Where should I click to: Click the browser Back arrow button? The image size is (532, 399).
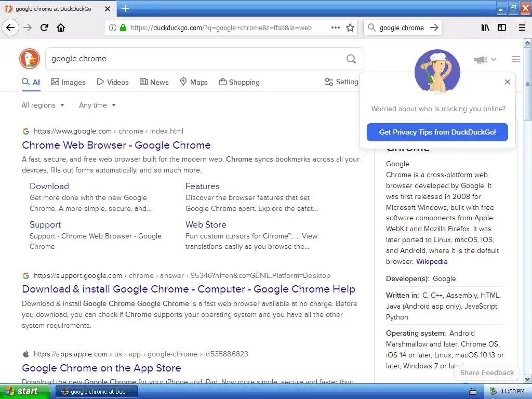click(x=10, y=28)
